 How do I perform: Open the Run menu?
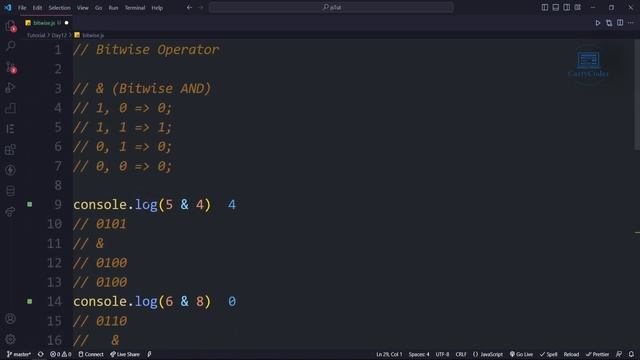point(113,8)
